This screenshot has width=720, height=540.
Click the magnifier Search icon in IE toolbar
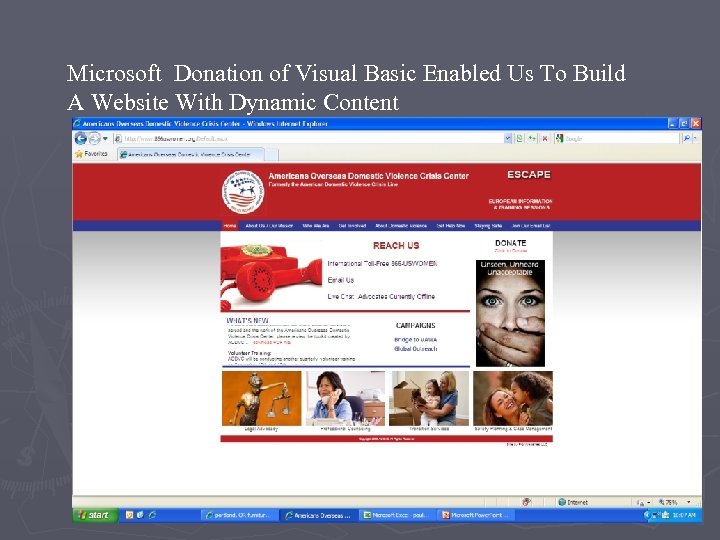click(x=686, y=138)
